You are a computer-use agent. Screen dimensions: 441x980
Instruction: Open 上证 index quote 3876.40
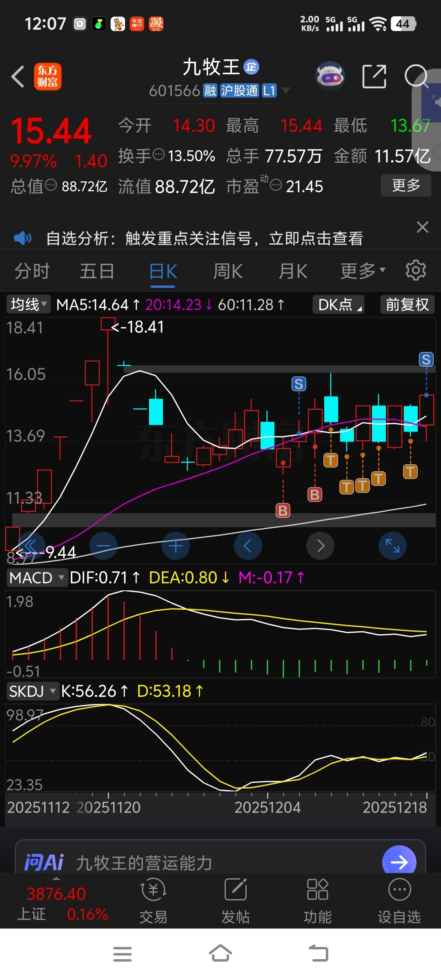[x=62, y=904]
